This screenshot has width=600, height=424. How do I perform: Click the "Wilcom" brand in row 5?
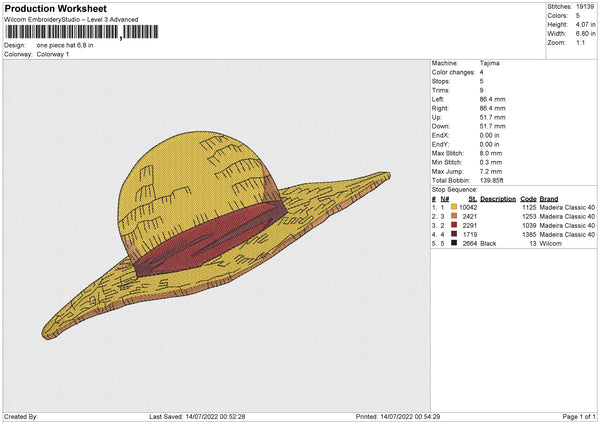point(550,243)
